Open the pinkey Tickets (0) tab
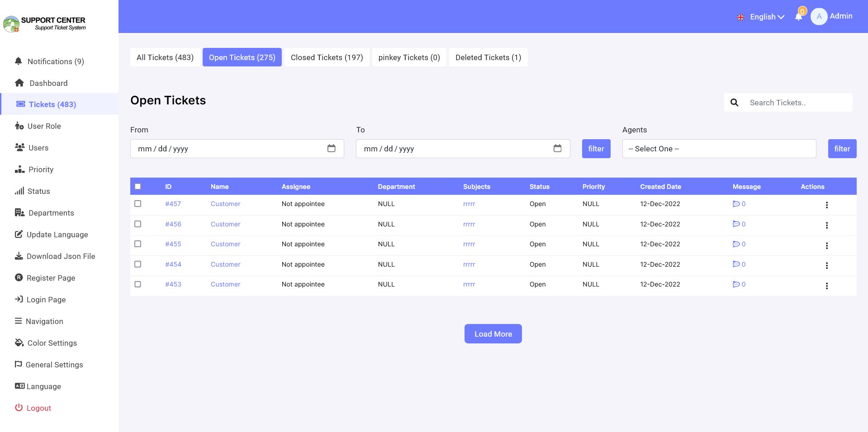This screenshot has height=432, width=868. tap(409, 57)
